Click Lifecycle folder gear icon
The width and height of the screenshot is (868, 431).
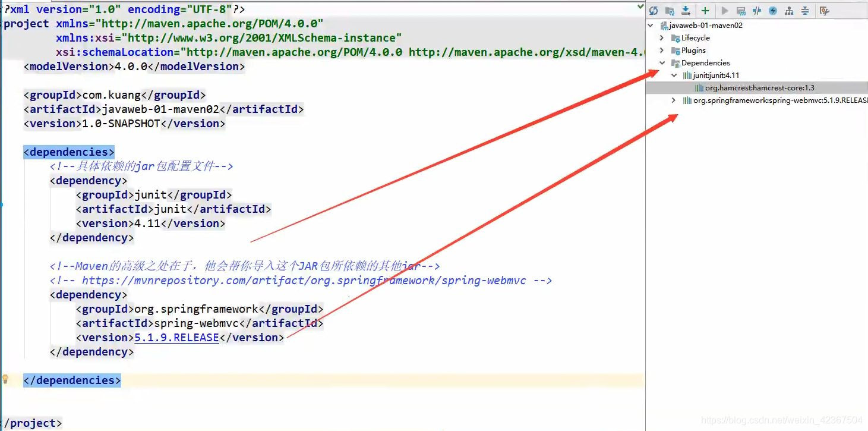coord(675,38)
